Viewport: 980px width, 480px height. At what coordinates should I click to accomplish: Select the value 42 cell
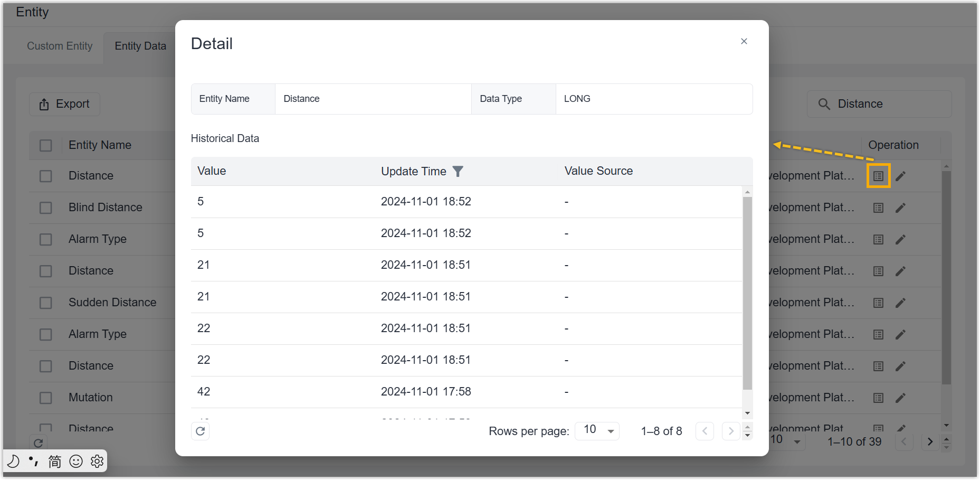(x=204, y=392)
